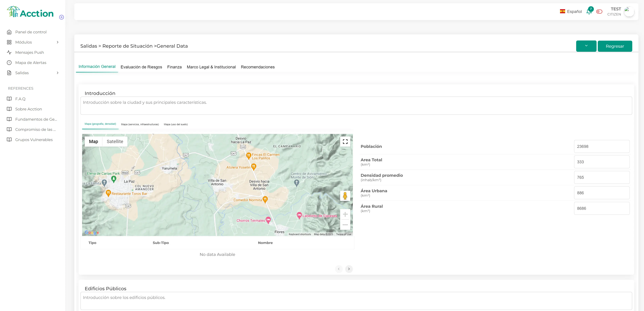Toggle the red switch in the top bar
Viewport: 644px width, 311px height.
tap(599, 12)
